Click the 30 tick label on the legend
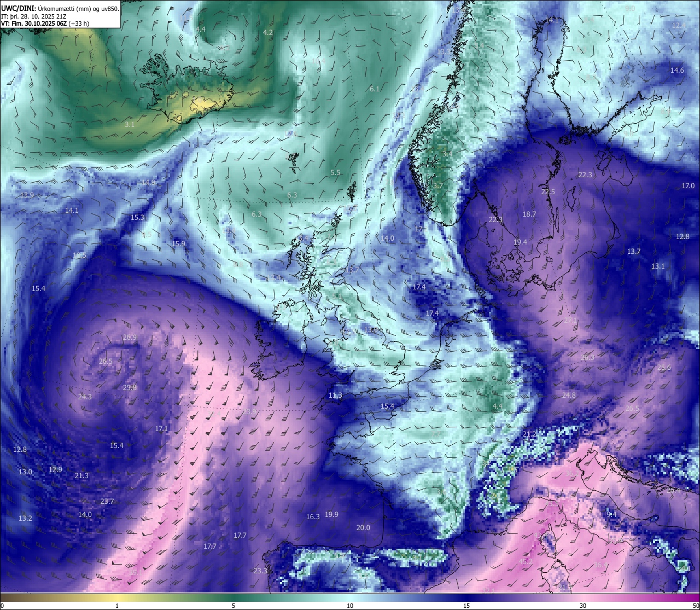The width and height of the screenshot is (700, 610). coord(583,606)
